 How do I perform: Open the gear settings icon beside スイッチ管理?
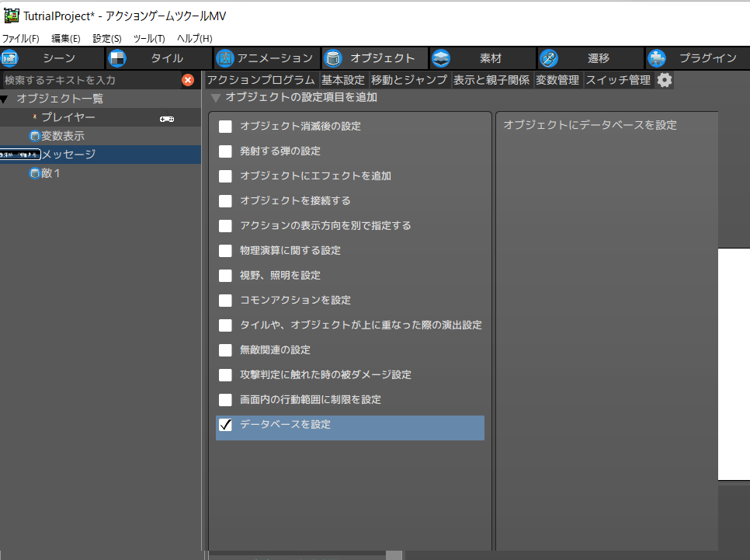(x=665, y=80)
